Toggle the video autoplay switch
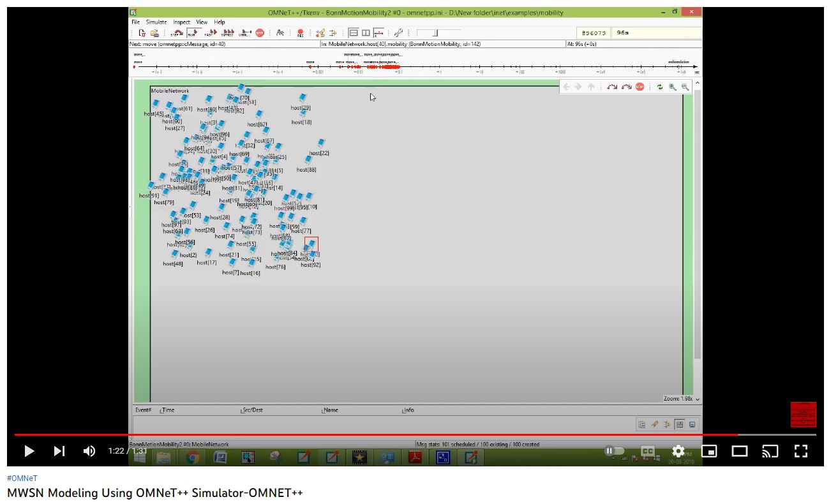 tap(615, 451)
